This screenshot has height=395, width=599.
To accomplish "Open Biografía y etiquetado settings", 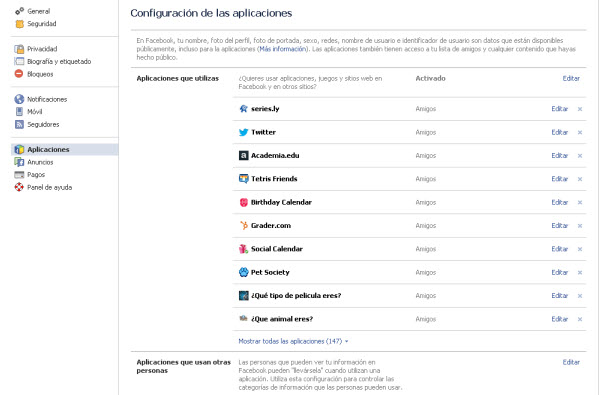I will click(59, 62).
